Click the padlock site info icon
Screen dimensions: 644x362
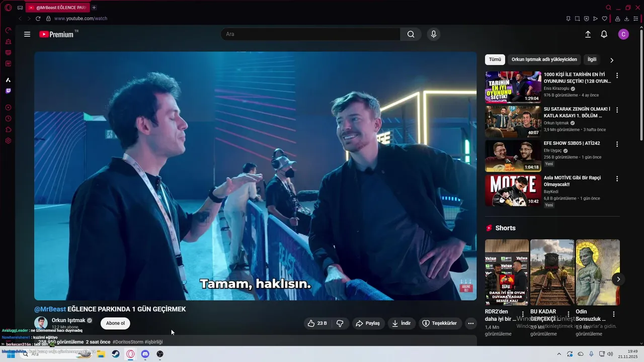tap(48, 19)
